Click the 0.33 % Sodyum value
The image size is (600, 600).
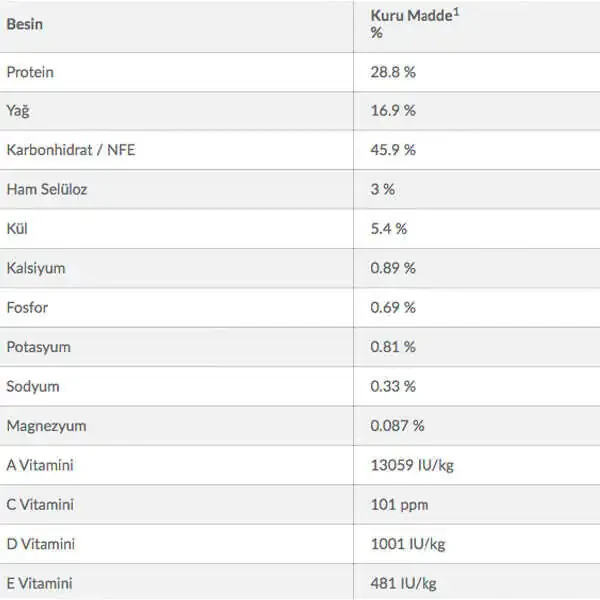(392, 386)
